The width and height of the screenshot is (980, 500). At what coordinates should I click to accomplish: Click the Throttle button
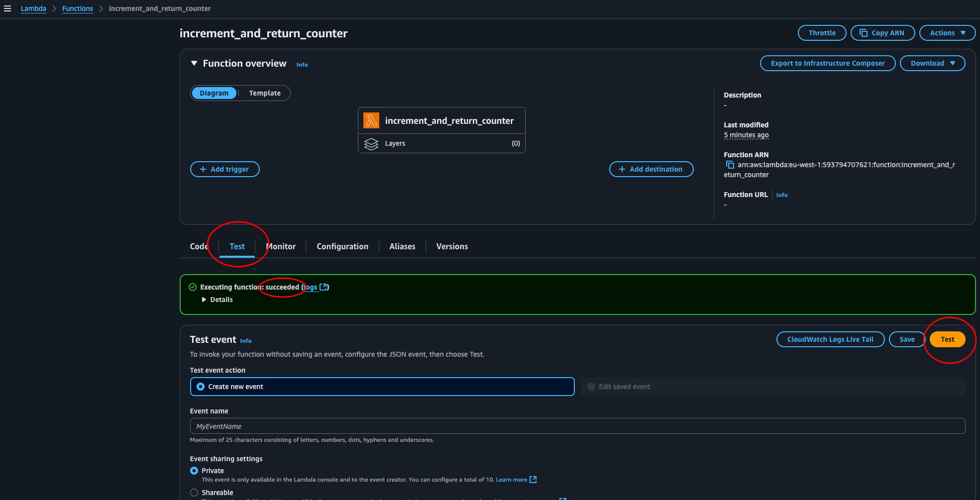point(822,32)
